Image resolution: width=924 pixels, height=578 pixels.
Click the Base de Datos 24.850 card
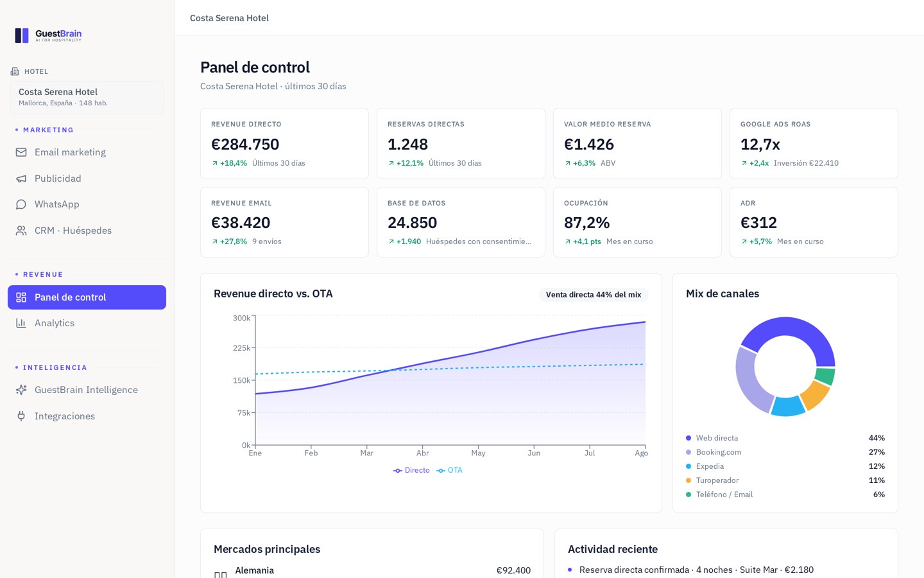(461, 222)
